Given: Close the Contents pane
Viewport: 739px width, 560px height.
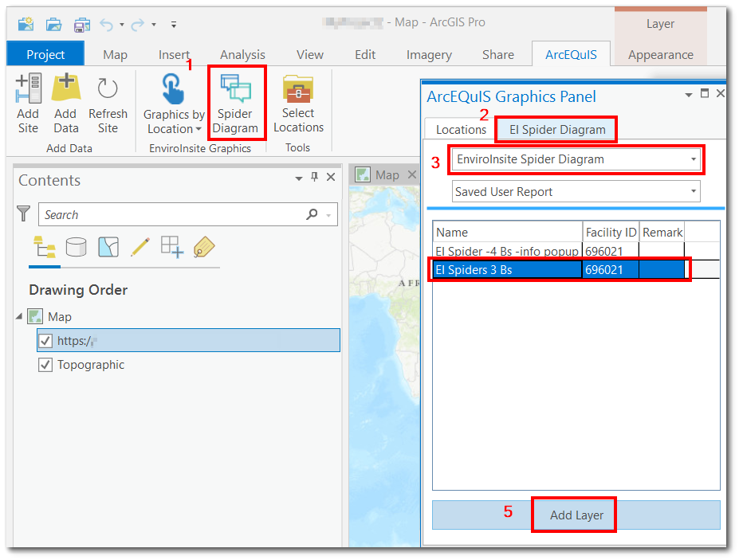Looking at the screenshot, I should click(331, 177).
